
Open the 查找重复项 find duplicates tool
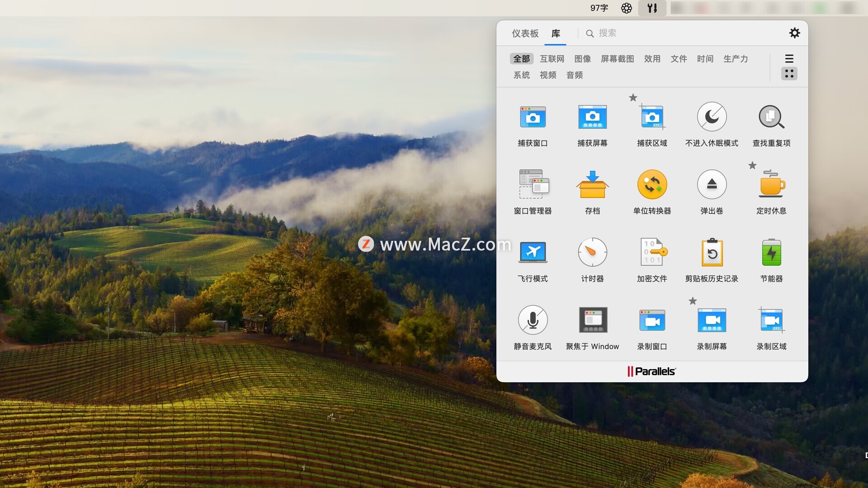point(771,126)
